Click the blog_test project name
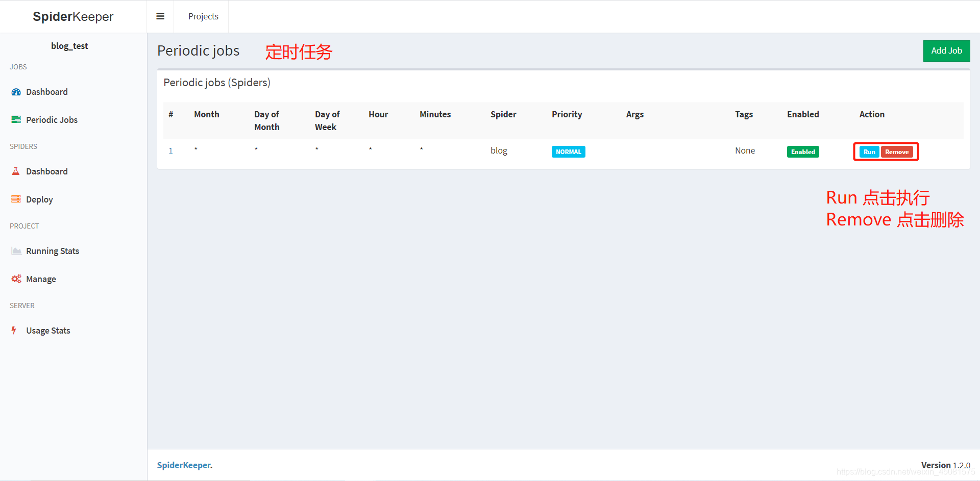Viewport: 980px width, 481px height. (x=69, y=46)
